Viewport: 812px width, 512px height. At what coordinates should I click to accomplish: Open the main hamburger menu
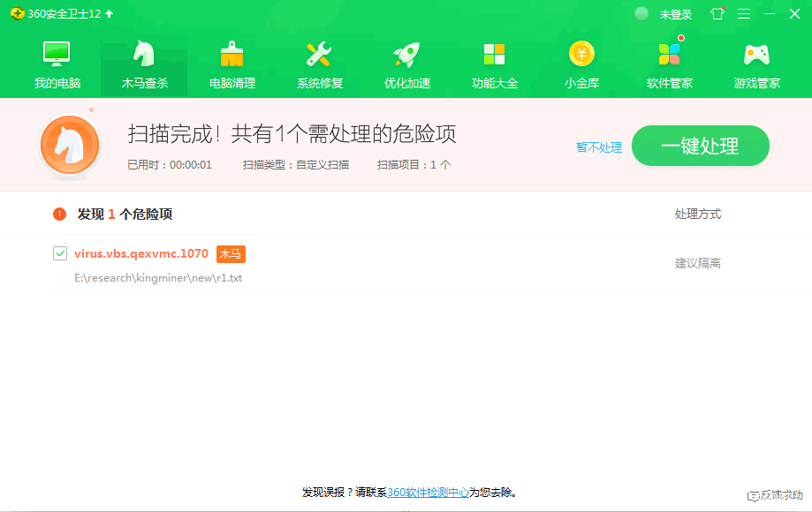click(x=744, y=14)
